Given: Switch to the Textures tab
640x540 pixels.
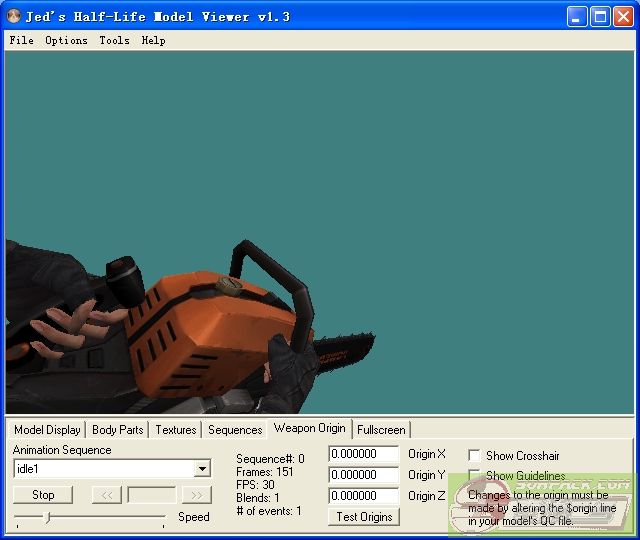Looking at the screenshot, I should tap(175, 430).
